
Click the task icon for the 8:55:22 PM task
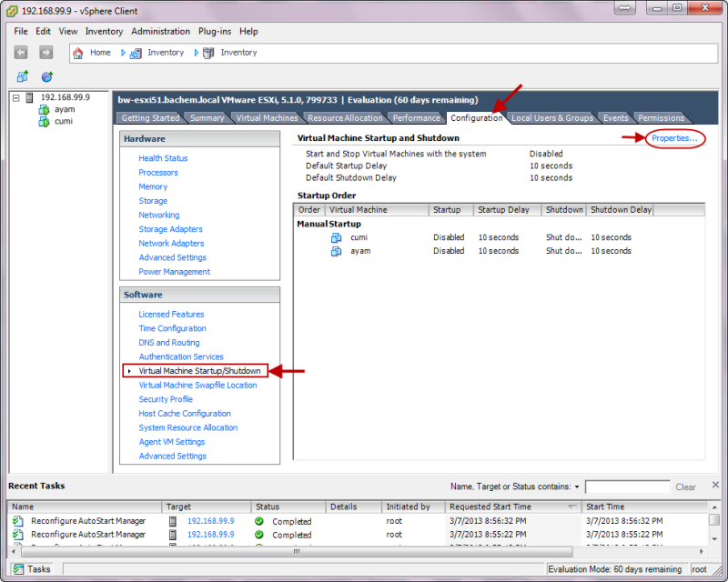(18, 534)
